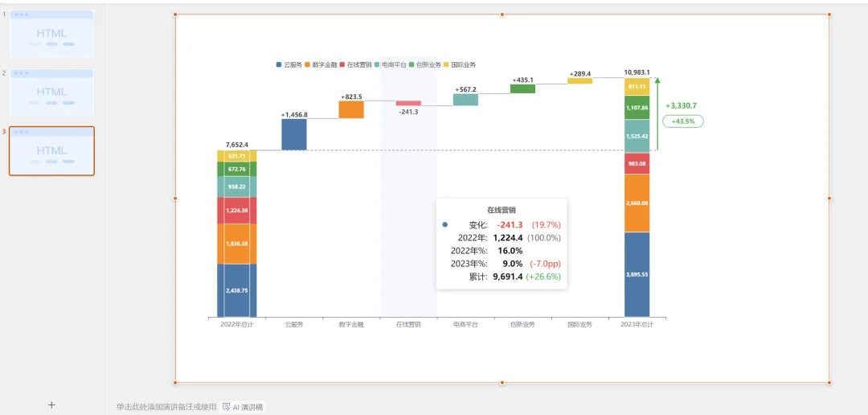Click the 521.71 yellow segment

click(237, 156)
